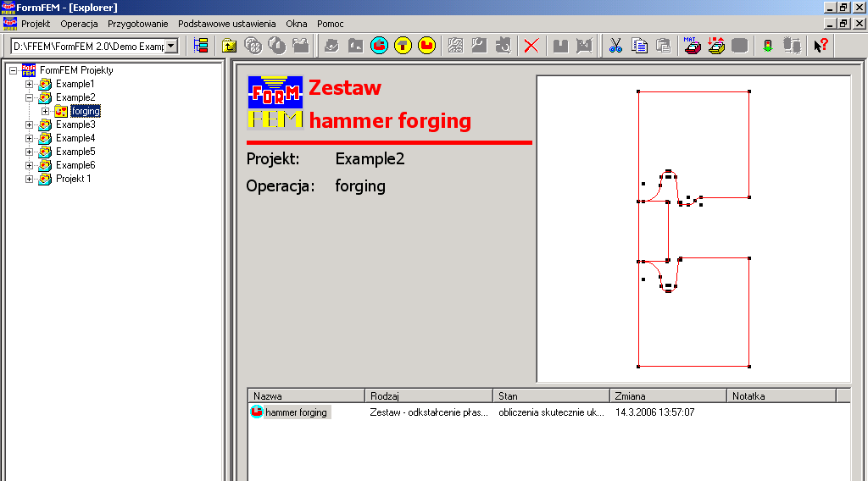Open the MAT material database icon
Image resolution: width=868 pixels, height=481 pixels.
(692, 46)
